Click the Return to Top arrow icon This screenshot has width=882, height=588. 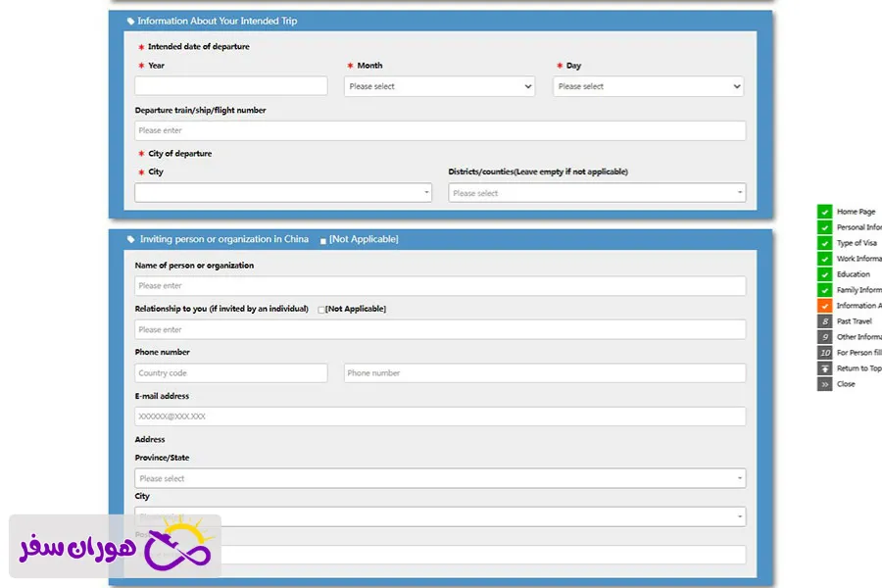pyautogui.click(x=824, y=368)
